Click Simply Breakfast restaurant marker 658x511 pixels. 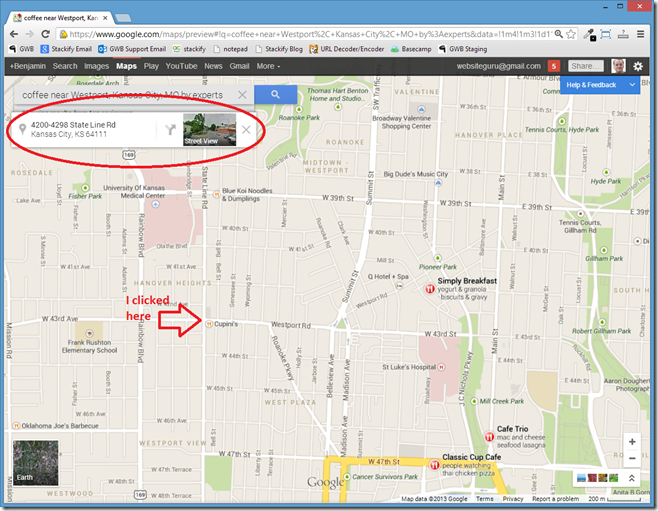429,289
